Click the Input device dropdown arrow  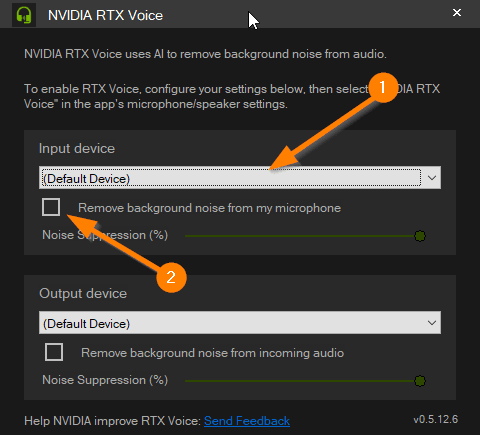pyautogui.click(x=432, y=178)
